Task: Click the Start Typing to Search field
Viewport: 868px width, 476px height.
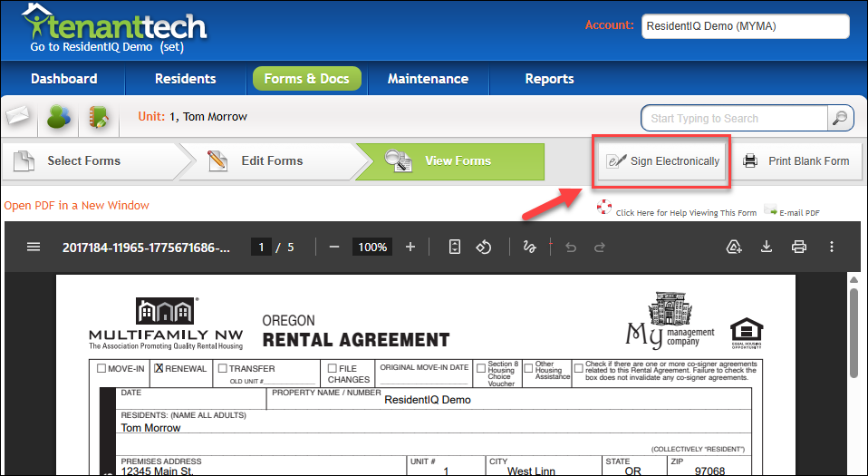Action: click(734, 118)
